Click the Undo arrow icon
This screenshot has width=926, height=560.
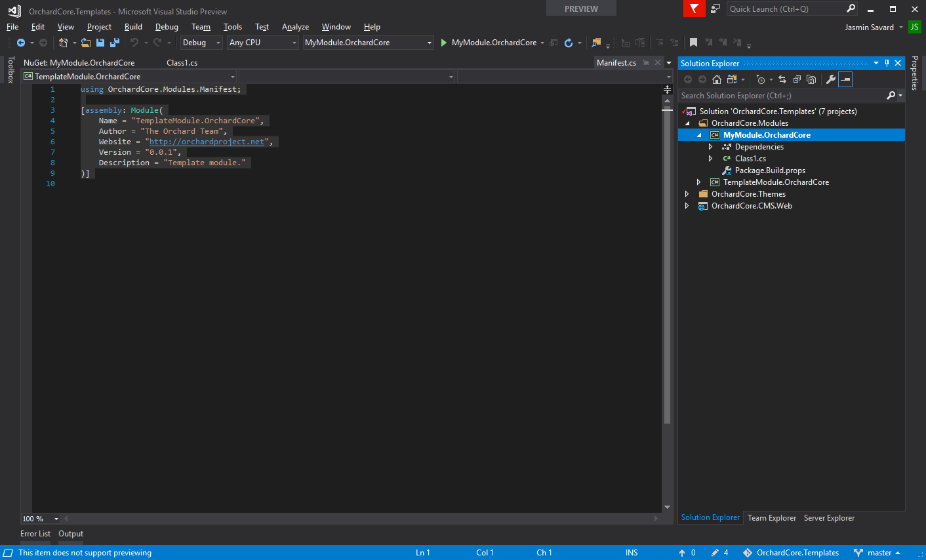pos(134,43)
